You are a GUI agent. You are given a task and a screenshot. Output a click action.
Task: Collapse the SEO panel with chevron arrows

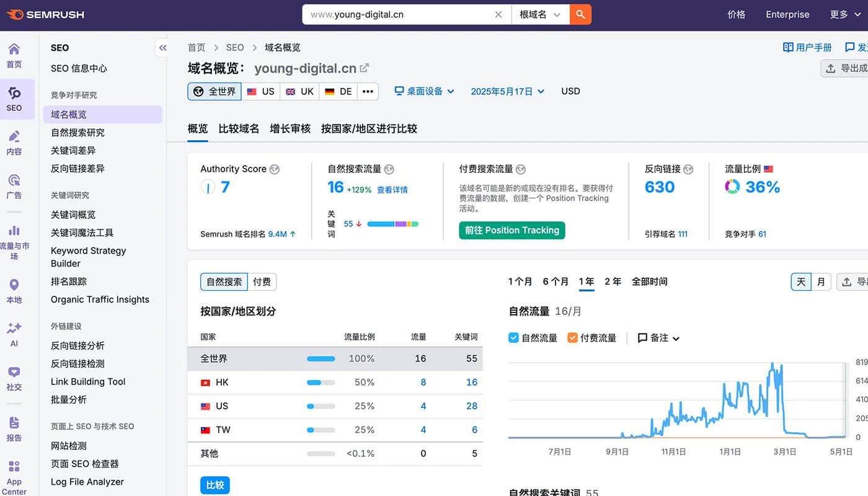[162, 47]
